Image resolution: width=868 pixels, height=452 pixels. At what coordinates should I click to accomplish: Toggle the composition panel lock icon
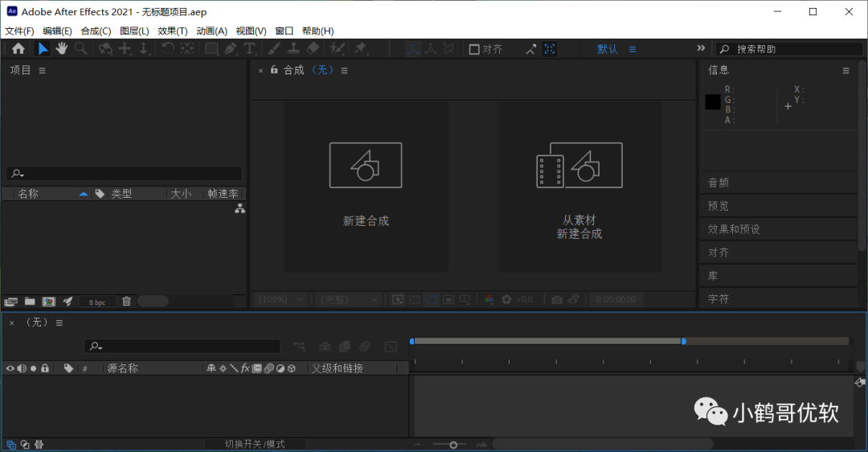pos(274,70)
